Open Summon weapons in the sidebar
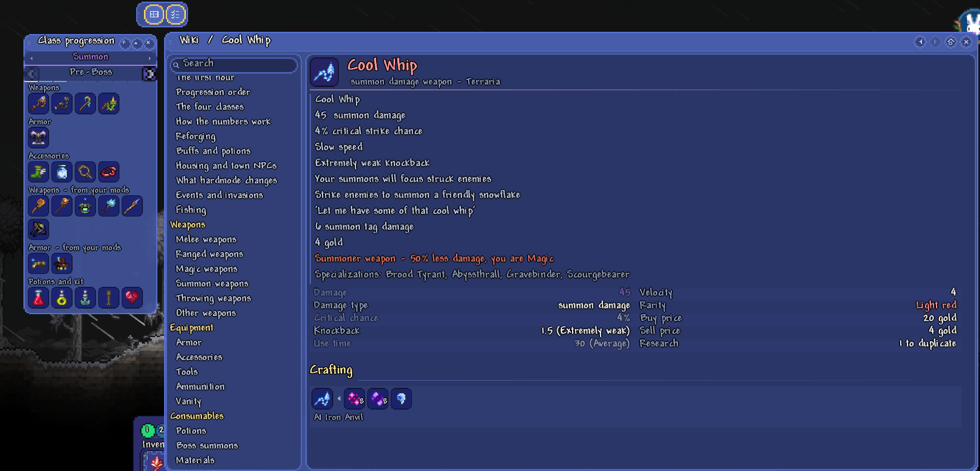Screen dimensions: 980x471 (x=212, y=283)
